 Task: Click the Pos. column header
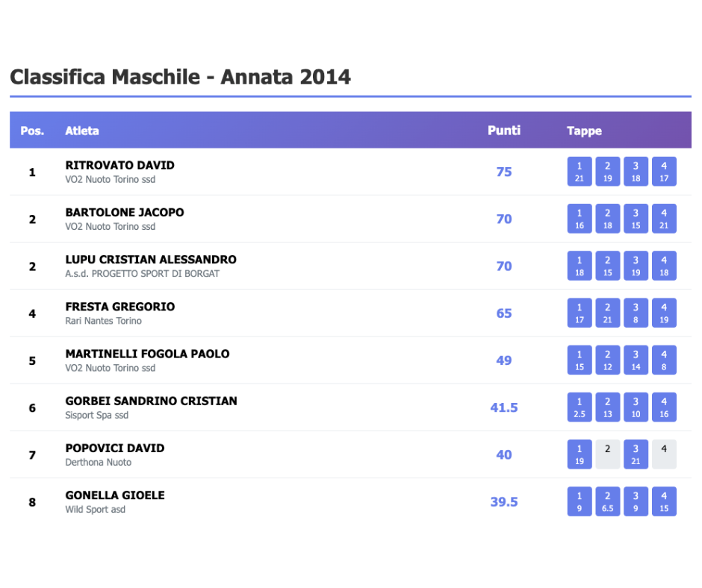(x=32, y=131)
